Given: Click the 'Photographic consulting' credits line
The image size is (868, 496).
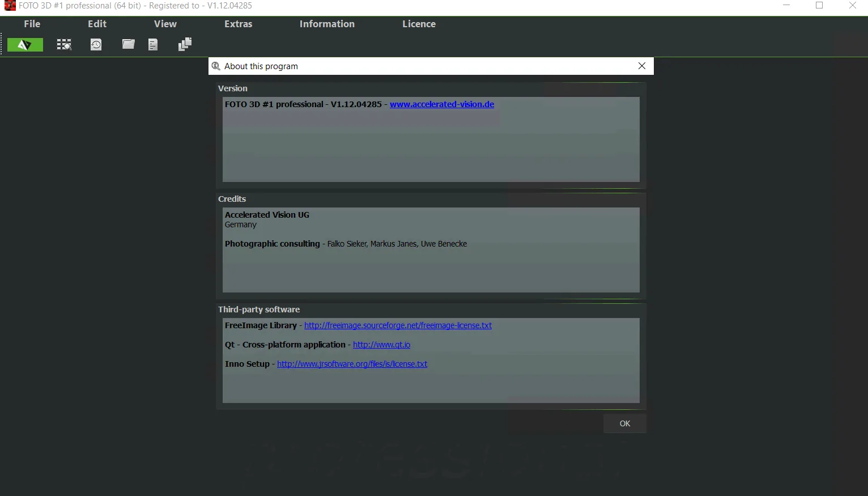Looking at the screenshot, I should (346, 244).
